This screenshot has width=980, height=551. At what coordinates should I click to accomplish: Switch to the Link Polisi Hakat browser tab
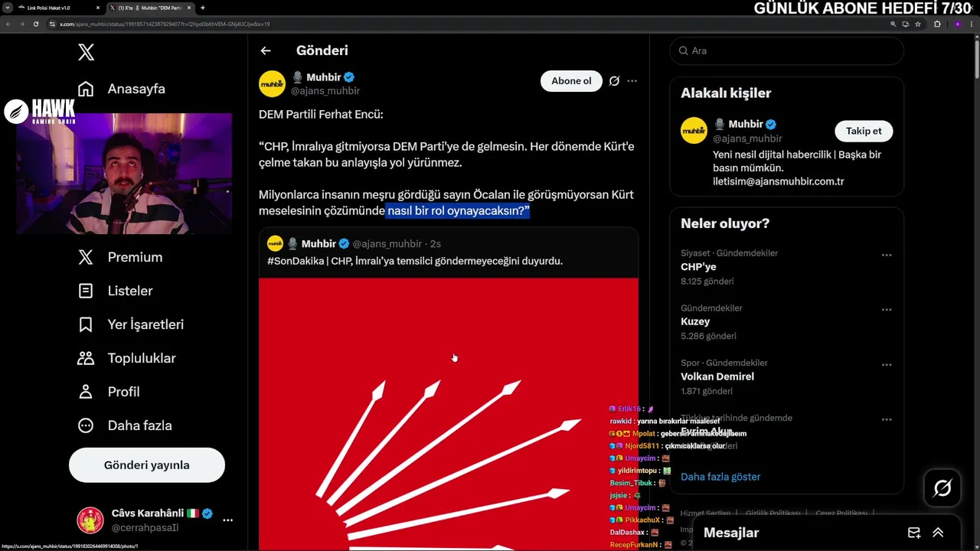pos(54,8)
